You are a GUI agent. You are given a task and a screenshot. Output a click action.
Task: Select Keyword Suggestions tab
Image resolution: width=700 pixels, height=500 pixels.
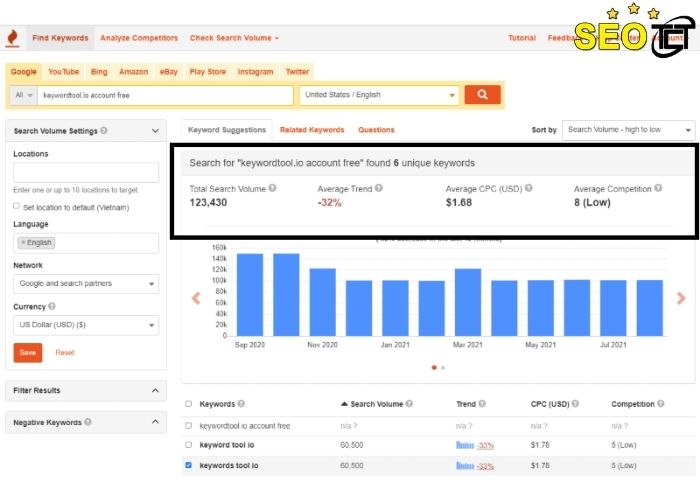[x=227, y=130]
